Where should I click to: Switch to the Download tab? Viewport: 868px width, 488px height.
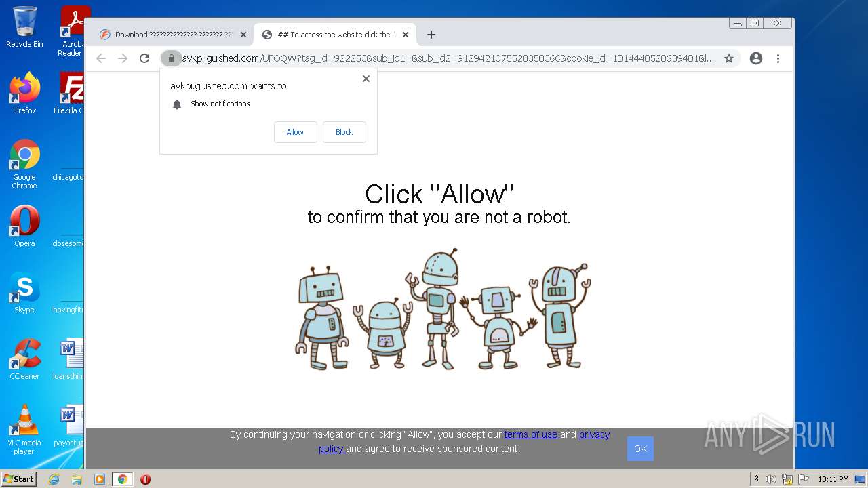point(172,35)
